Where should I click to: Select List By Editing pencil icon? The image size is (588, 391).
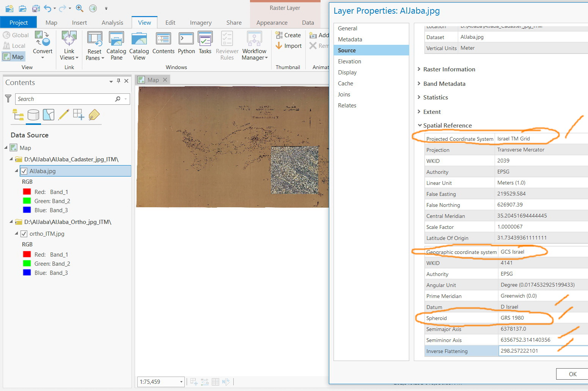tap(64, 115)
